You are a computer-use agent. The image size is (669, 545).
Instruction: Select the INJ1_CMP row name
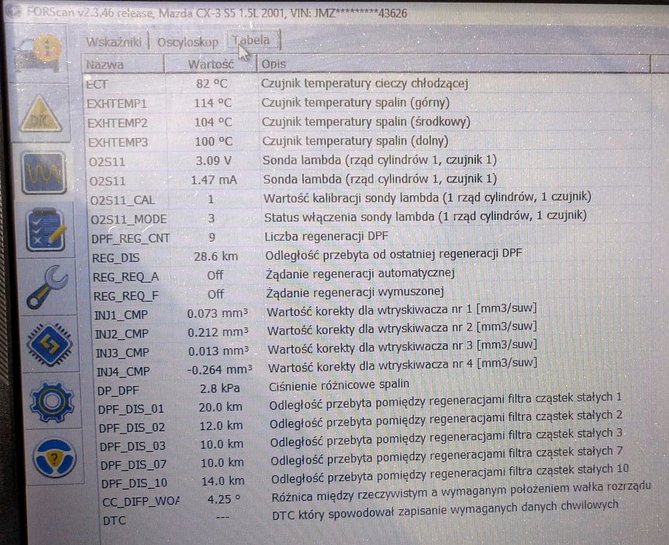point(121,315)
